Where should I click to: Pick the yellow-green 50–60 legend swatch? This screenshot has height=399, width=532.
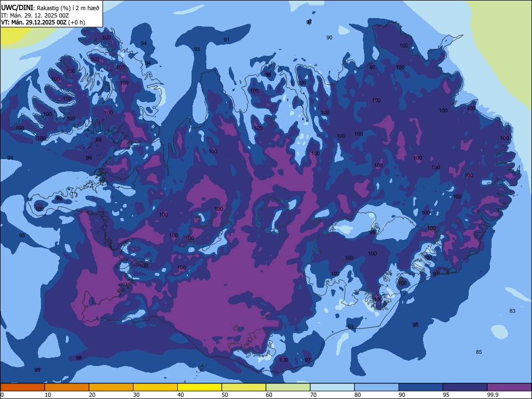point(244,387)
